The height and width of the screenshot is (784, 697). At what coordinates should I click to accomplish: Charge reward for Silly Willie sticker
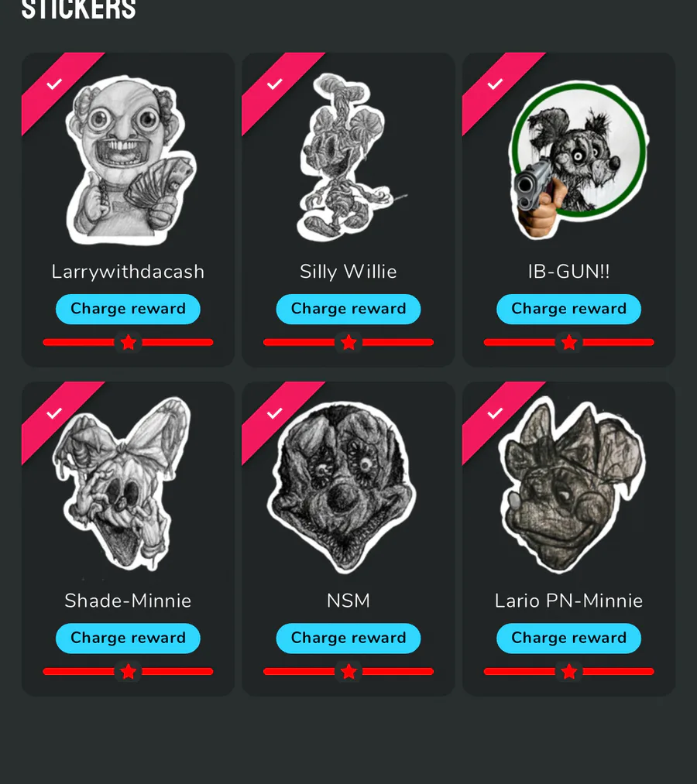(x=348, y=309)
